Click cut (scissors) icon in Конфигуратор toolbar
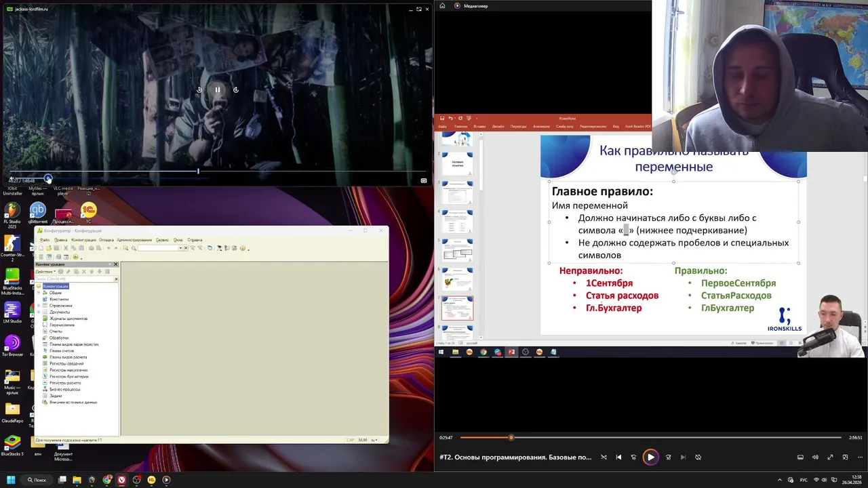The height and width of the screenshot is (488, 868). click(x=66, y=248)
